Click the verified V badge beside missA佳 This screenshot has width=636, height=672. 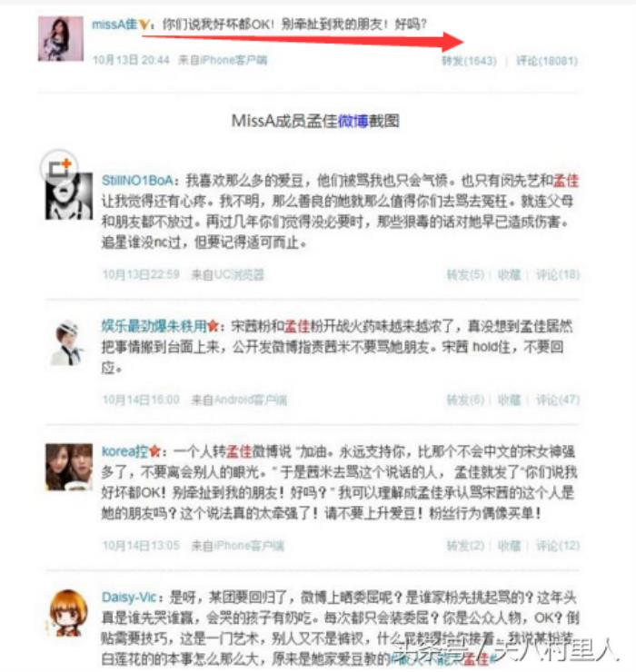pos(144,25)
